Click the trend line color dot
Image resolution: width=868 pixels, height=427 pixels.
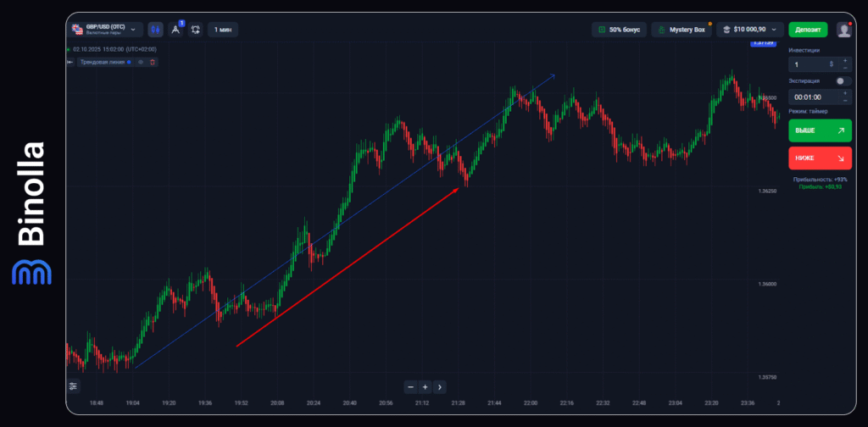[129, 62]
